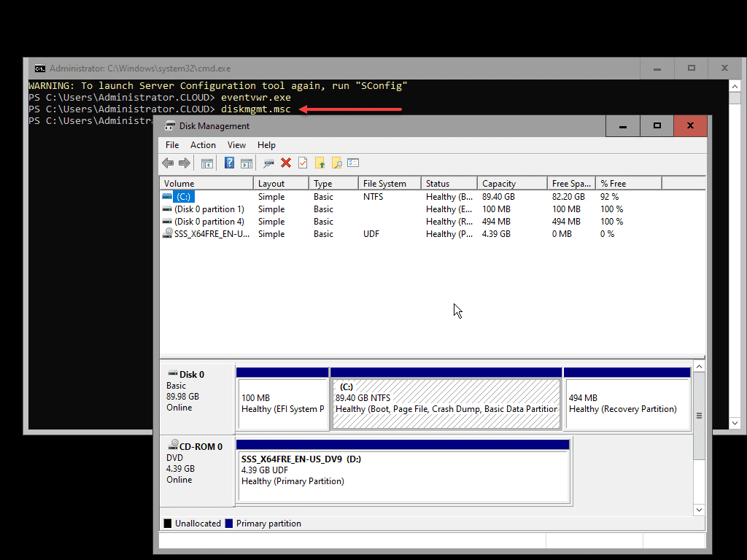Select the (Disk 0 partition 1) volume row
Screen dimensions: 747x560
[209, 209]
